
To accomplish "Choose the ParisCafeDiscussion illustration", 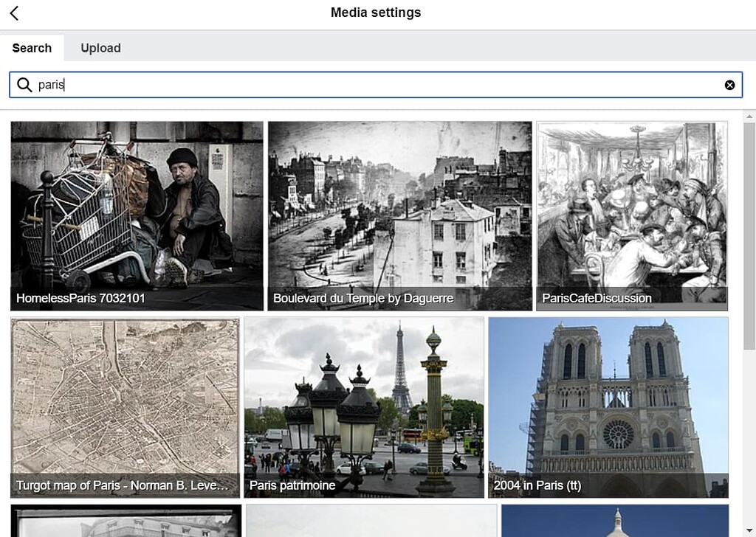I will click(x=631, y=215).
